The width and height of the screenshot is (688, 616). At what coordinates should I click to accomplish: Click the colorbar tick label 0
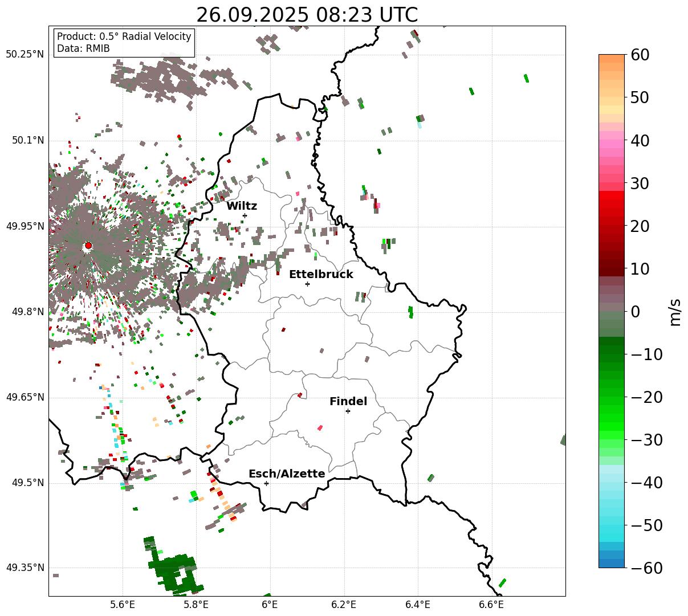[x=635, y=312]
